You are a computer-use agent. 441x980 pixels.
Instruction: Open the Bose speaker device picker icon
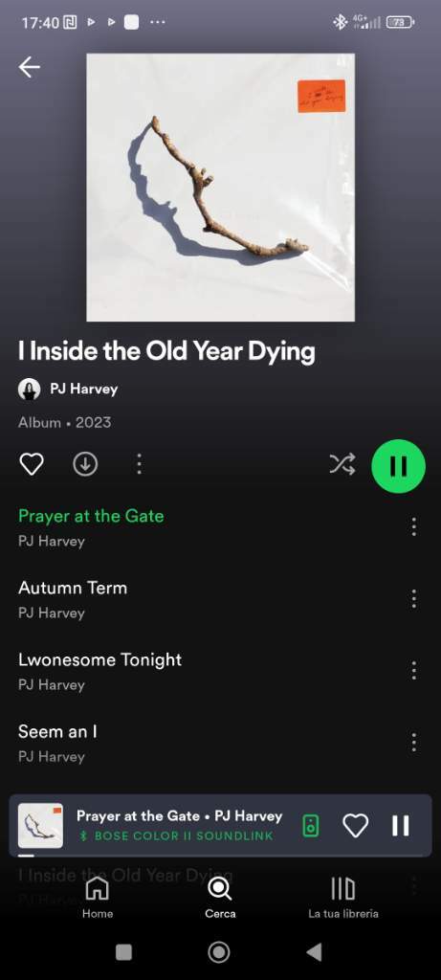(x=311, y=826)
